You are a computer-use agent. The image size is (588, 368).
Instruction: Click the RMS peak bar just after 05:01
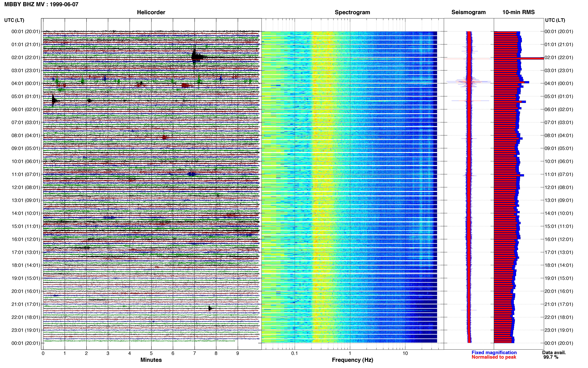coord(510,102)
